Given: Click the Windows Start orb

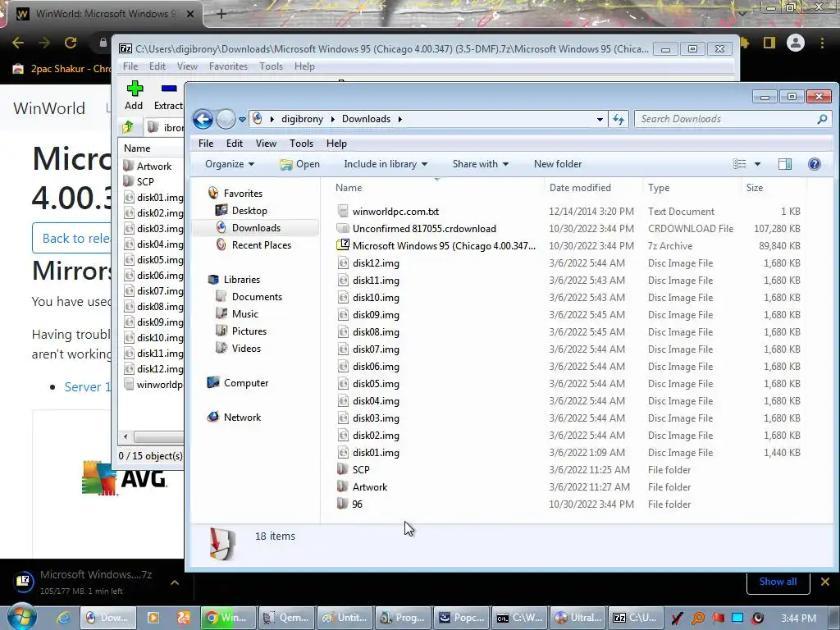Looking at the screenshot, I should [x=22, y=617].
